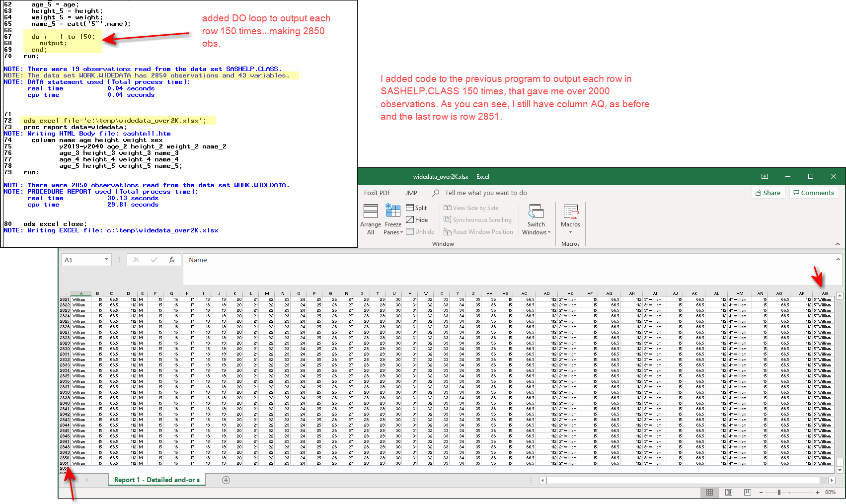Select the Report 1 sheet tab

156,480
